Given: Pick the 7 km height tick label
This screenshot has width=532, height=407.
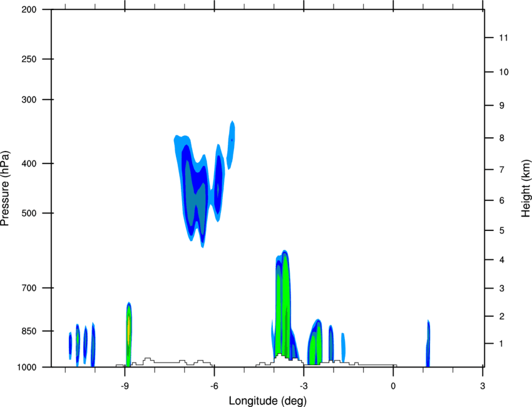Looking at the screenshot, I should 502,170.
